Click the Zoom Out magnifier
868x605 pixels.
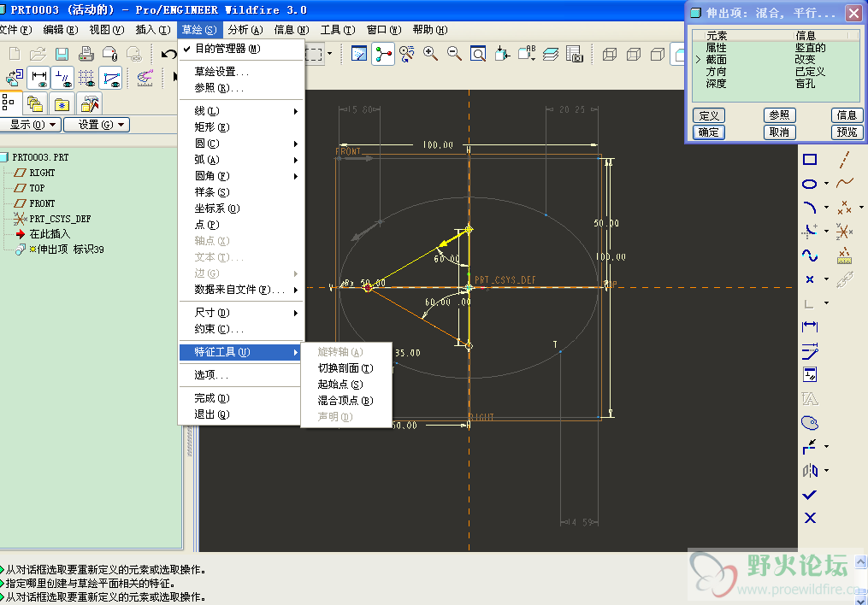pos(454,54)
